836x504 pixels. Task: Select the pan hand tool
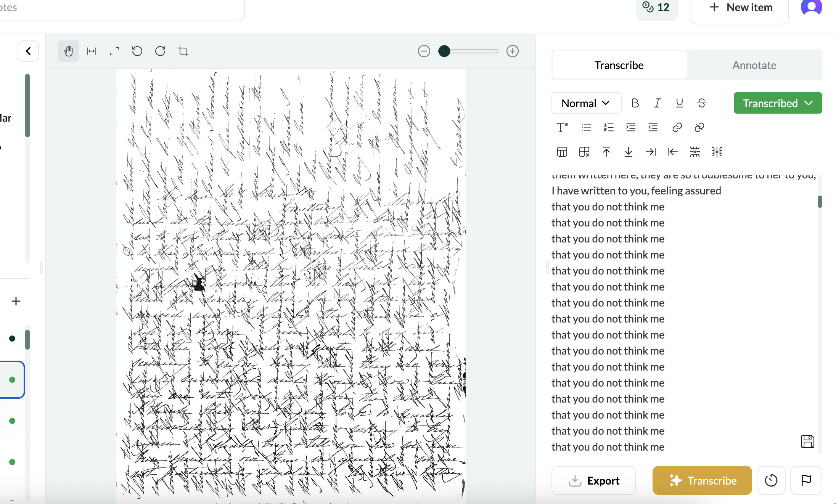[x=69, y=51]
